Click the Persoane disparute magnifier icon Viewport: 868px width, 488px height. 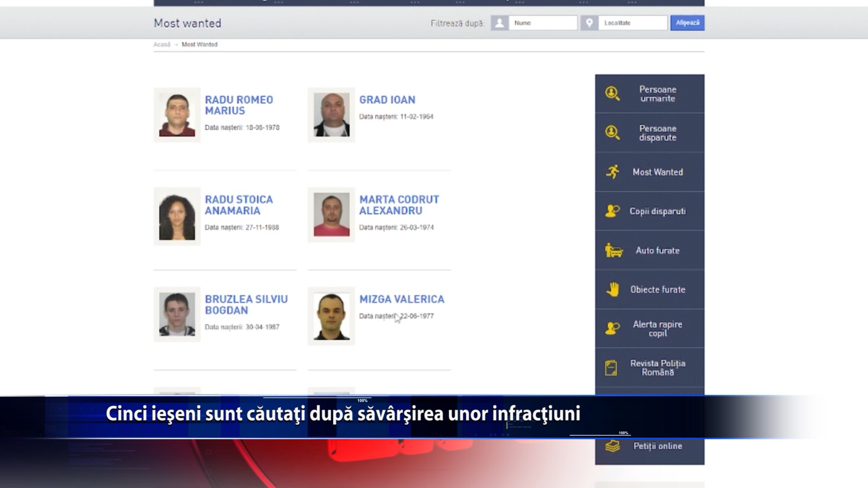point(612,133)
